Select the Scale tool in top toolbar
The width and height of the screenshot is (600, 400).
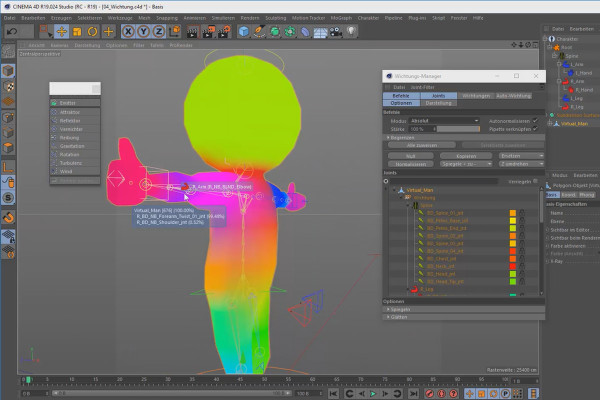pos(77,31)
